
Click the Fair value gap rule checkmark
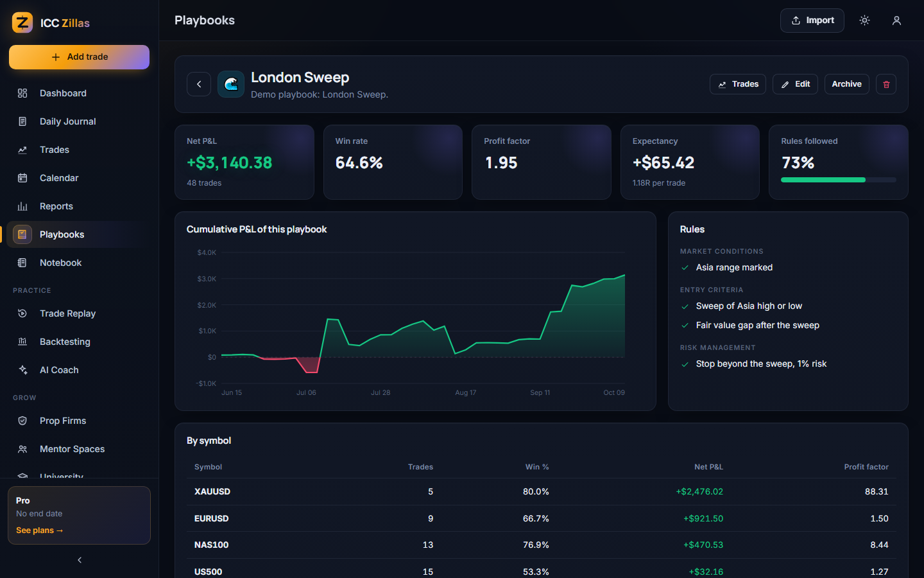(685, 326)
